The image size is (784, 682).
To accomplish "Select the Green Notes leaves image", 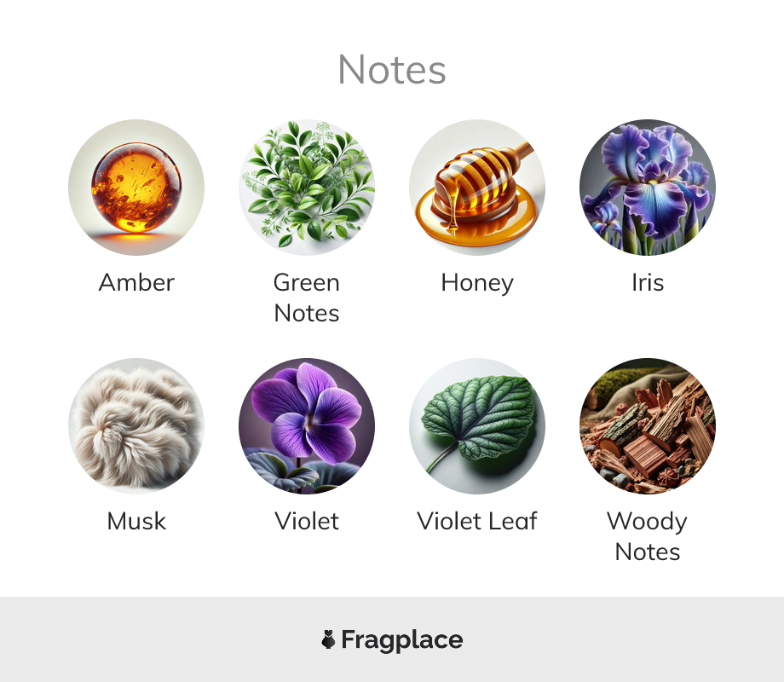I will [x=307, y=188].
